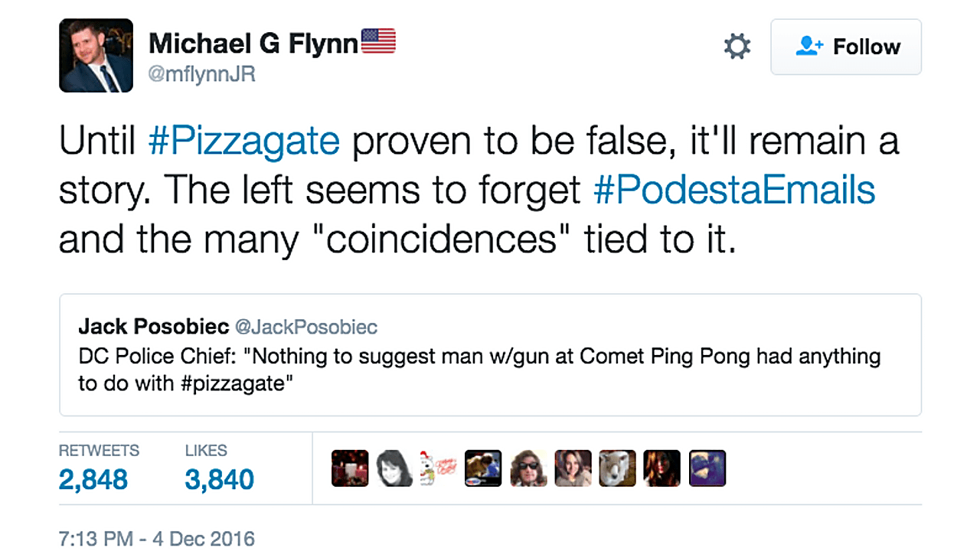View the 2,848 retweets list

point(93,479)
